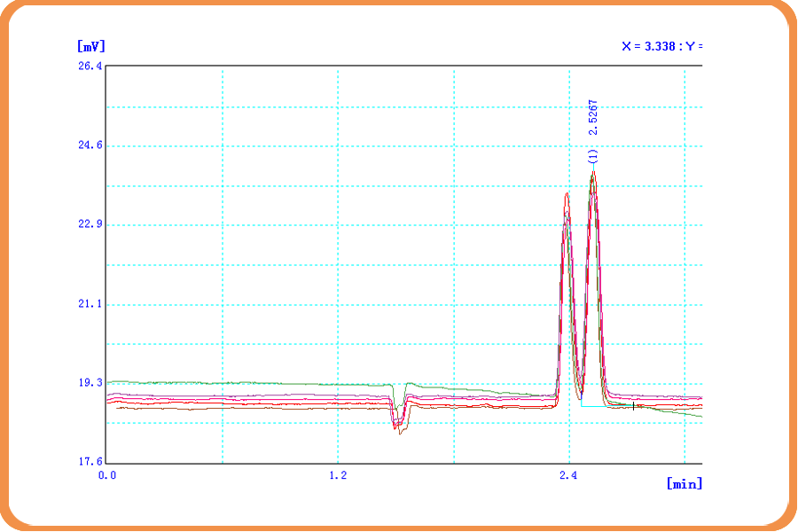Click the 21.1 y-axis tick value

point(90,304)
